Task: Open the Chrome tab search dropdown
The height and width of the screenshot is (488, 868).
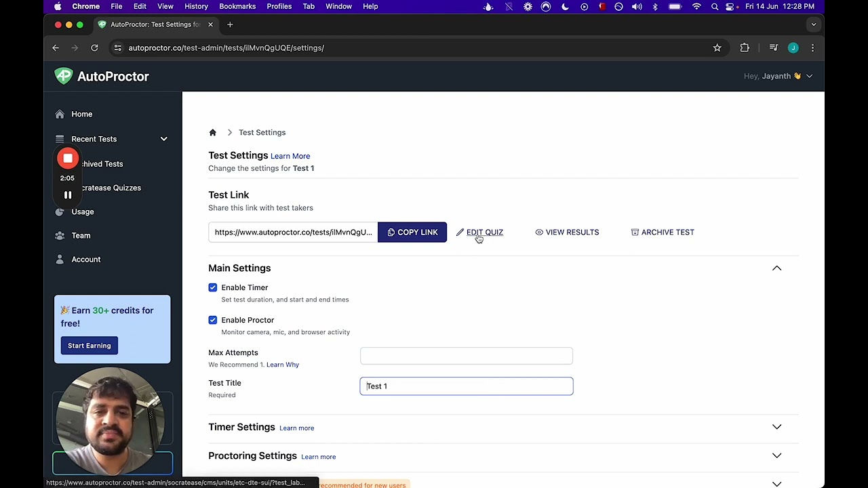Action: click(x=813, y=24)
